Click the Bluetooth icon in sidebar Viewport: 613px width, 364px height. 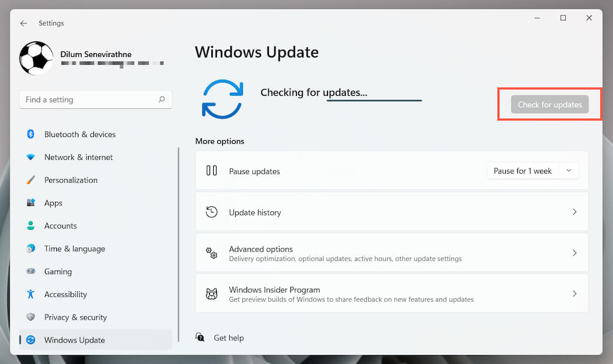[31, 134]
